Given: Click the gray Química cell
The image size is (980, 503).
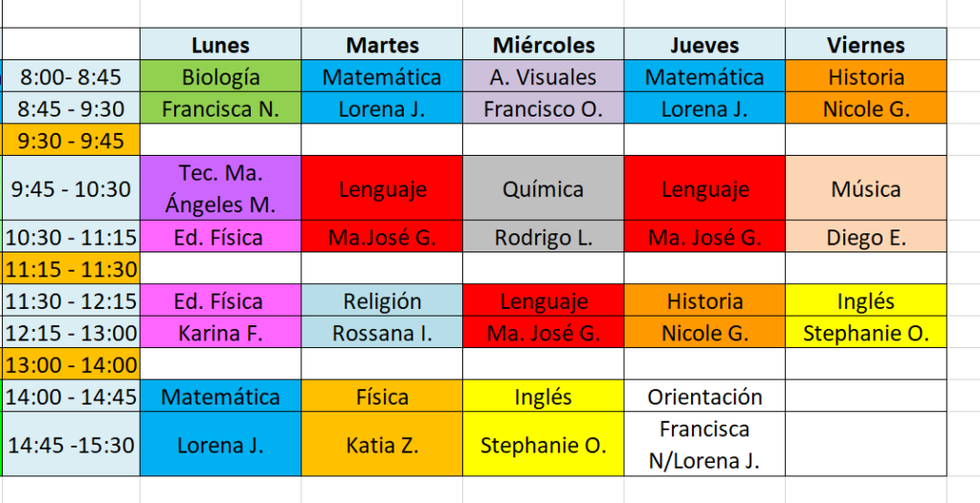Looking at the screenshot, I should 544,188.
